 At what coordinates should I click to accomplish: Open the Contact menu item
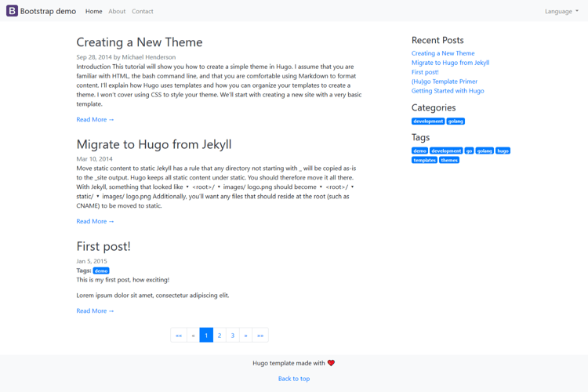143,11
